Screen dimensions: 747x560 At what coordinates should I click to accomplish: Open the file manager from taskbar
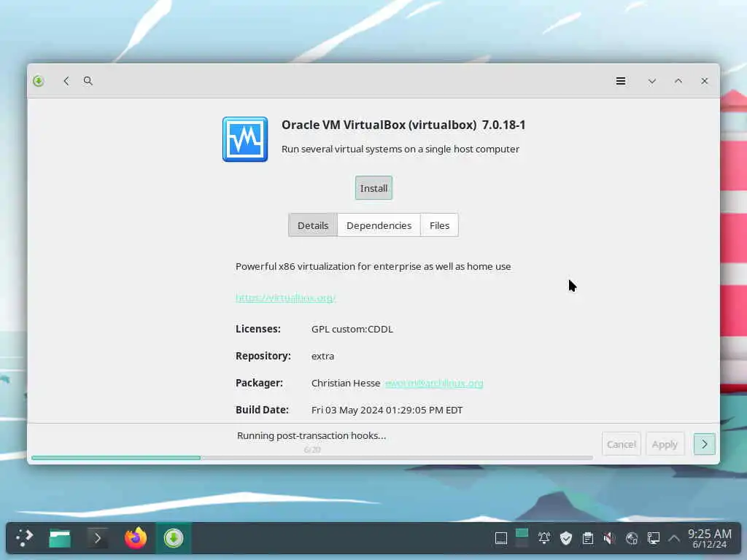pyautogui.click(x=60, y=538)
